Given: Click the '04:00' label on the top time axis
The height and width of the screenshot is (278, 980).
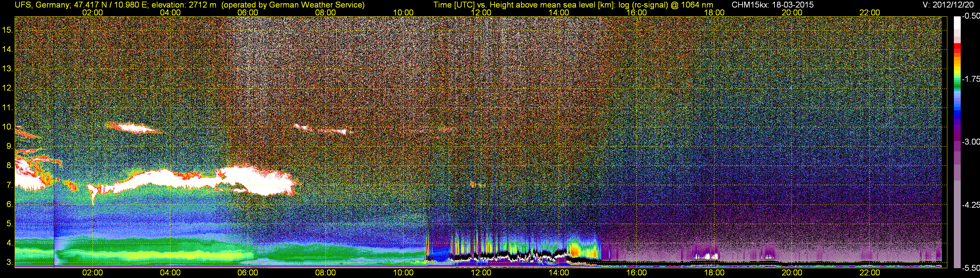Looking at the screenshot, I should [x=170, y=12].
